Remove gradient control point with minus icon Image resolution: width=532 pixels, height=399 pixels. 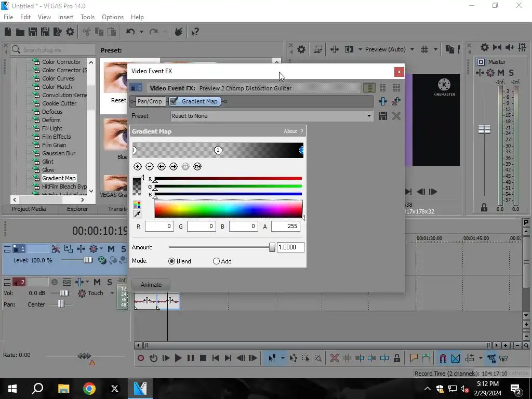coord(150,167)
